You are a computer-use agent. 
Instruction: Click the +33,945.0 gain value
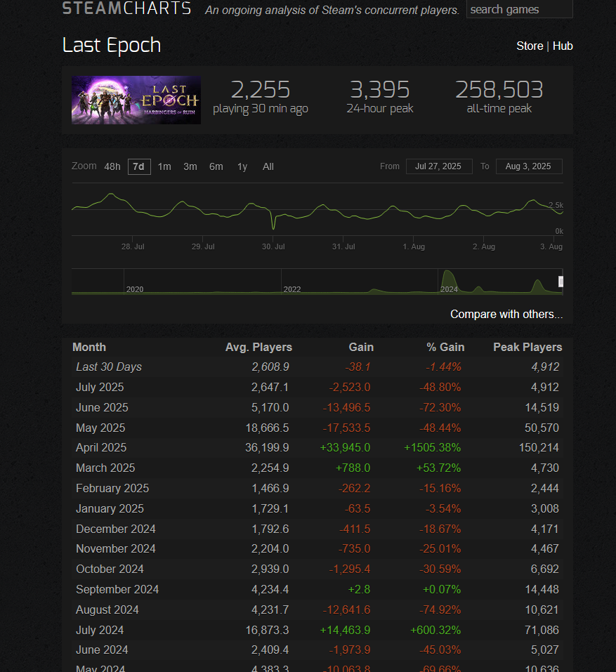tap(345, 447)
